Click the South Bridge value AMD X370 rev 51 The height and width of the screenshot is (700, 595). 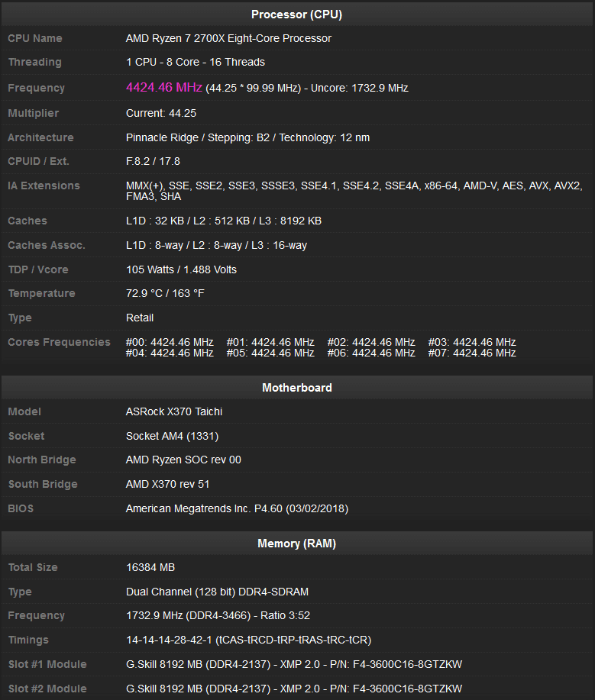tap(167, 484)
